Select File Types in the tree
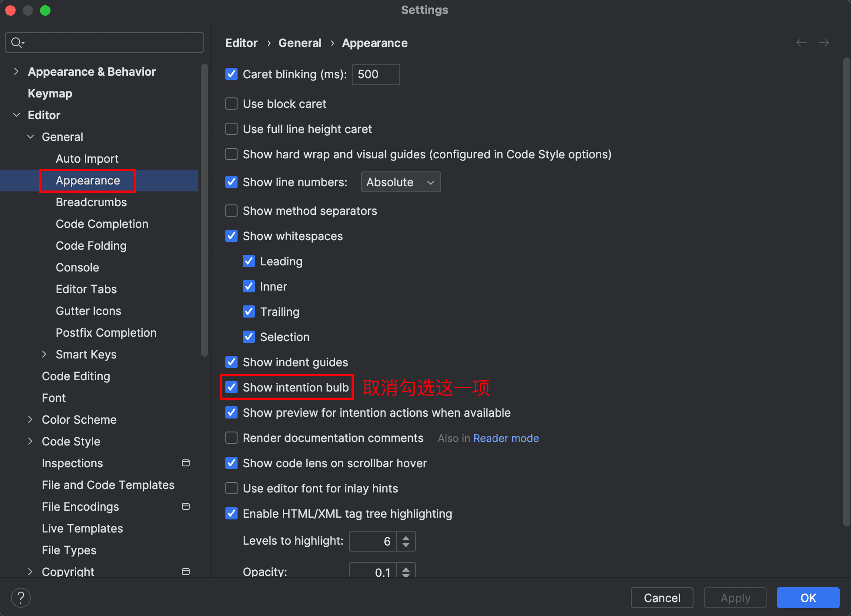 tap(69, 550)
